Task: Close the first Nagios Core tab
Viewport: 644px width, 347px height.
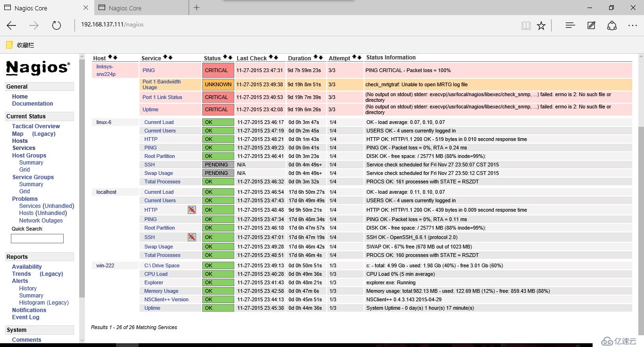Action: point(85,8)
